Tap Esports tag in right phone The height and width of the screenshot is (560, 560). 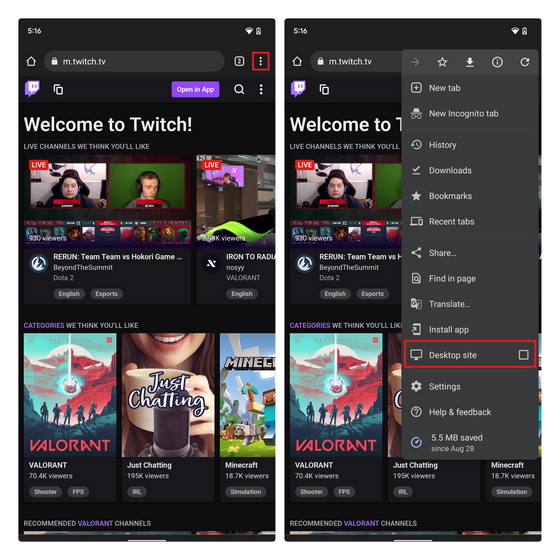coord(372,294)
